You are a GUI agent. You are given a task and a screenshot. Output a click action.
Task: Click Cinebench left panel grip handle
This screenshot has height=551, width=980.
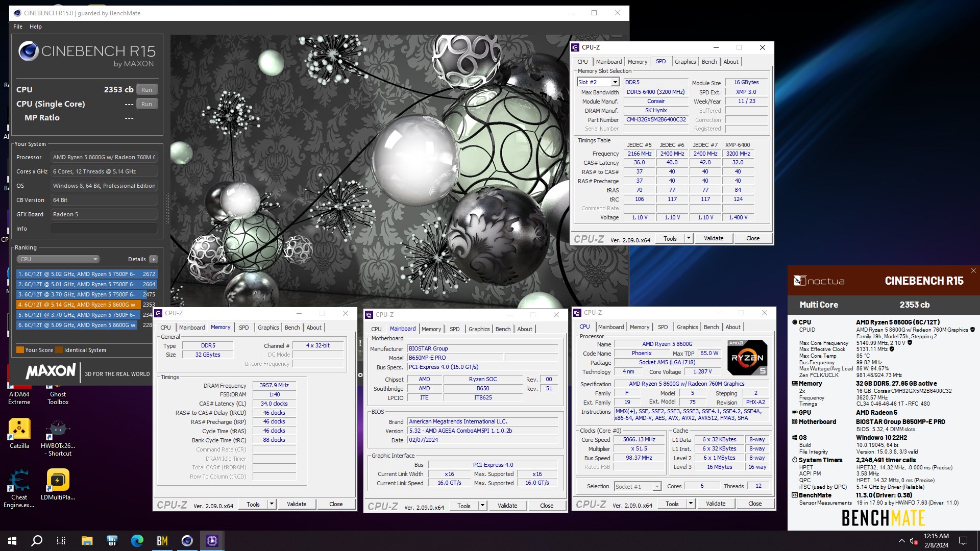coord(167,208)
